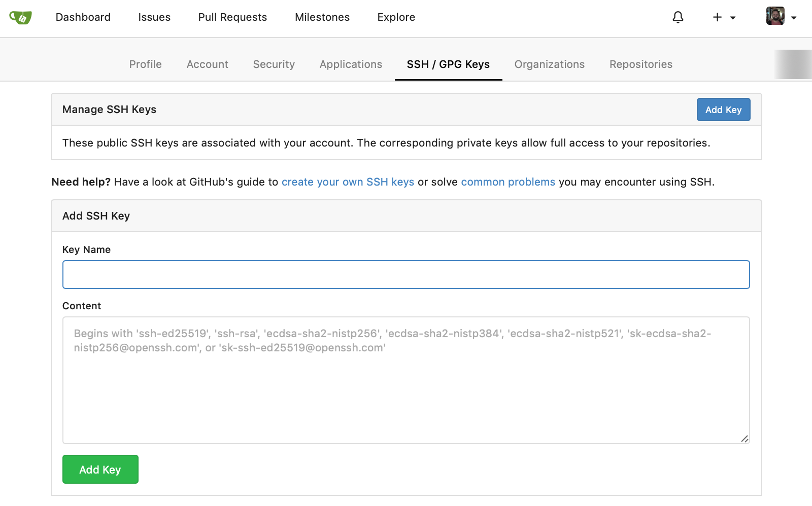Viewport: 812px width, 506px height.
Task: Open Explore in top navigation
Action: pos(396,17)
